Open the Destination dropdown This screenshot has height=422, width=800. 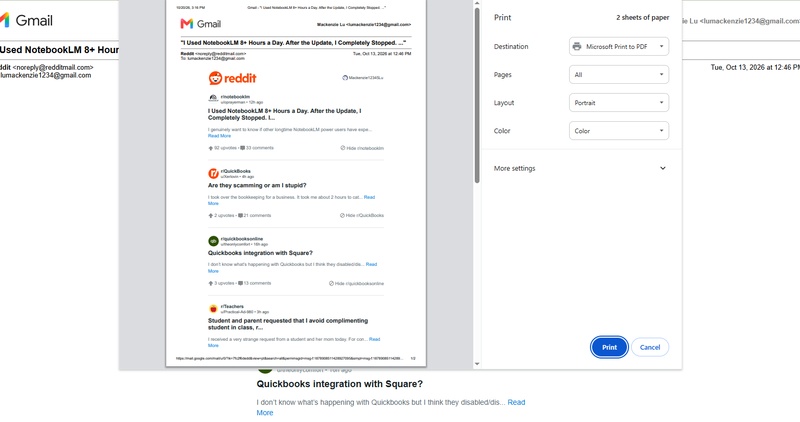(x=618, y=46)
